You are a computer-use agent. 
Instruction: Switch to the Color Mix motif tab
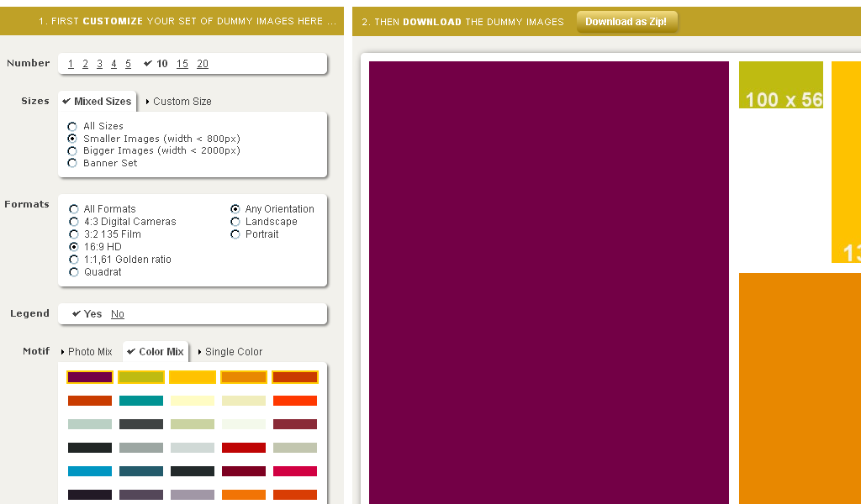[156, 351]
